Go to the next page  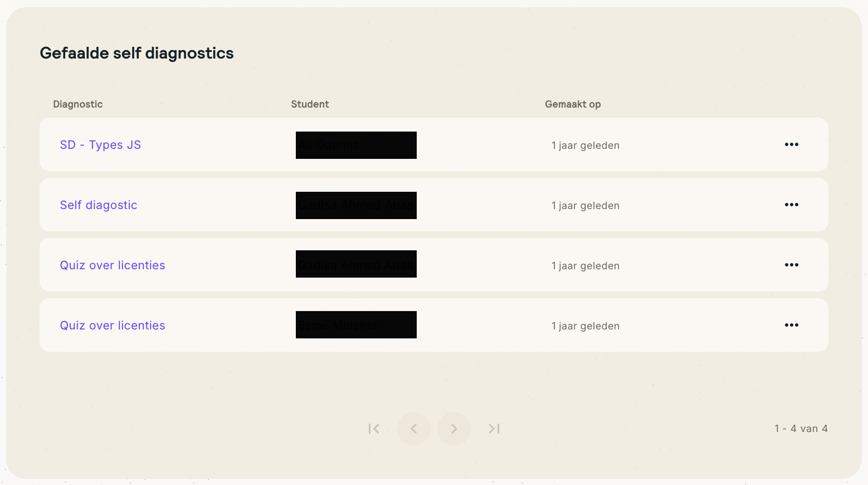coord(454,429)
